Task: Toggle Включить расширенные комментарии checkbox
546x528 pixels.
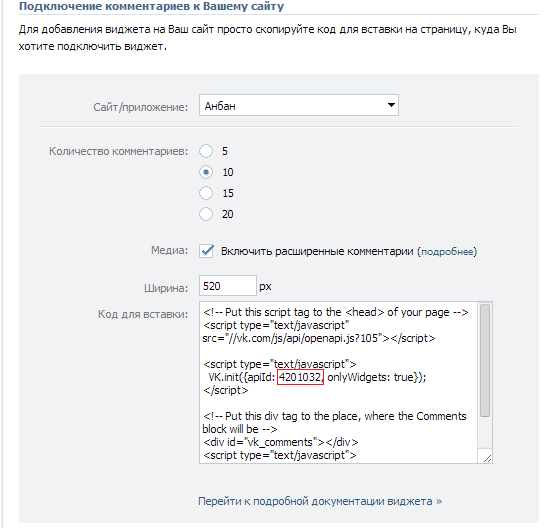Action: [x=206, y=251]
